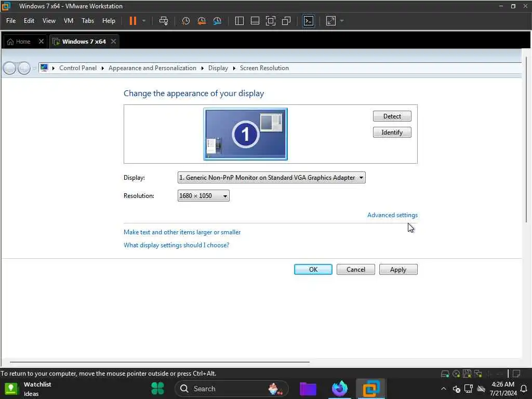
Task: Open the green clover taskbar app
Action: (157, 389)
